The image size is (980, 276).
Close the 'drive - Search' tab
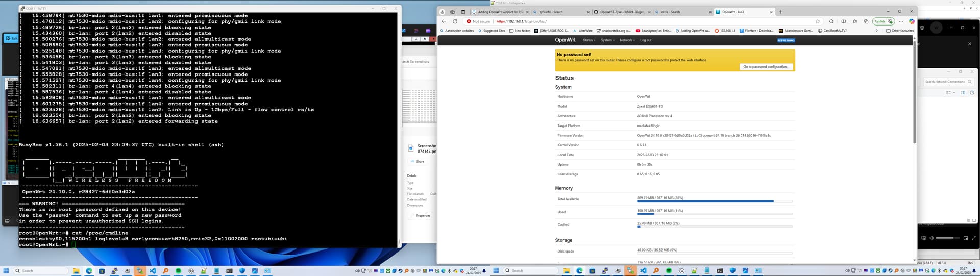(x=710, y=12)
